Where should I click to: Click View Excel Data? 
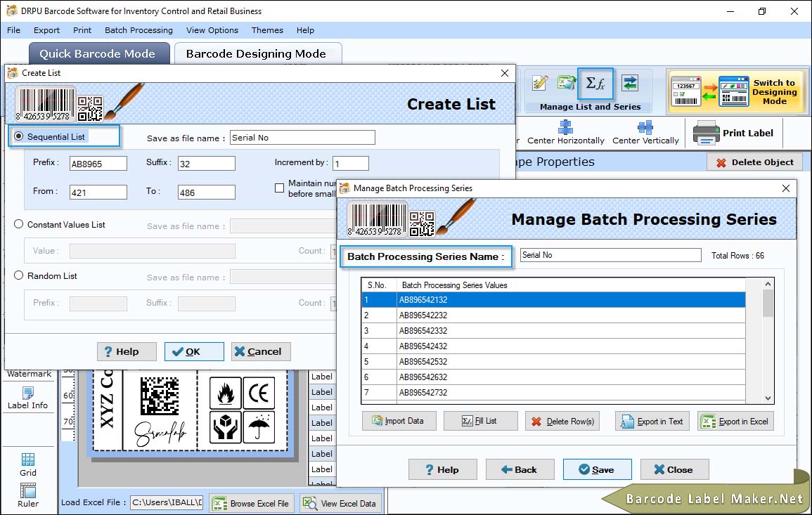click(x=340, y=503)
